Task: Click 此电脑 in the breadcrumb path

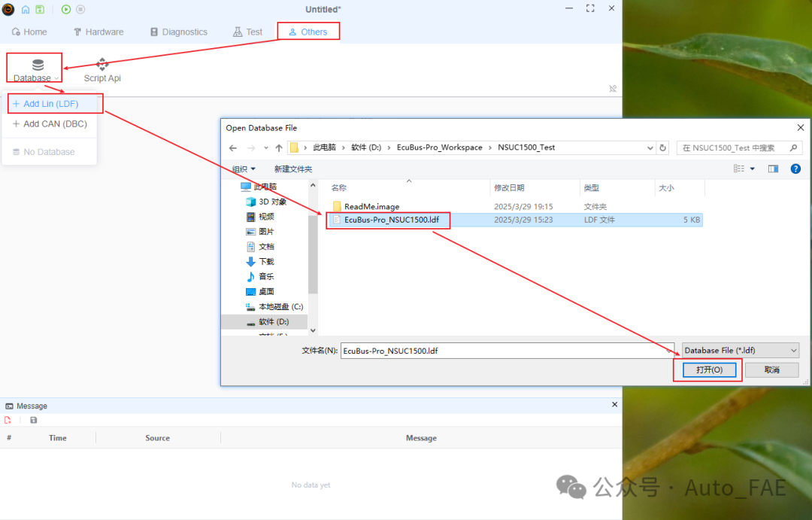Action: pyautogui.click(x=324, y=147)
